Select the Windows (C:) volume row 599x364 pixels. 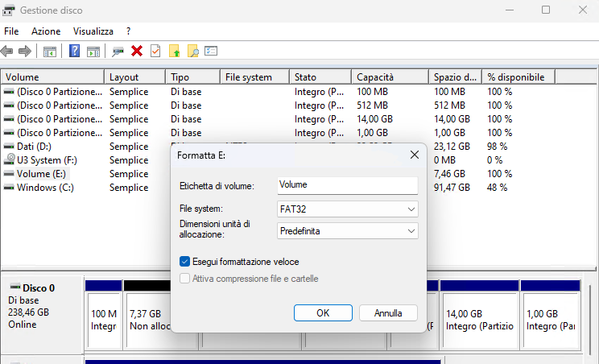coord(45,188)
